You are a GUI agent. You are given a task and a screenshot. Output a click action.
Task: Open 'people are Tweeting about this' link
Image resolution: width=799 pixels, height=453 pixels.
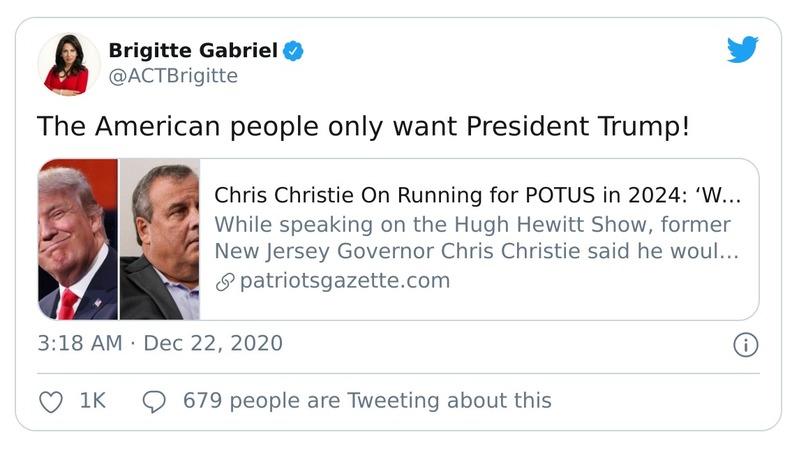pyautogui.click(x=390, y=401)
